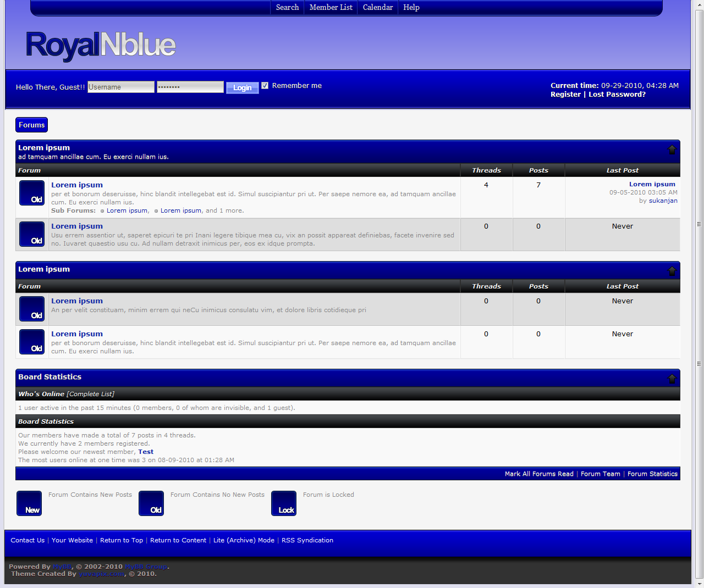
Task: Click the Old icon in the second forum row
Action: (32, 234)
